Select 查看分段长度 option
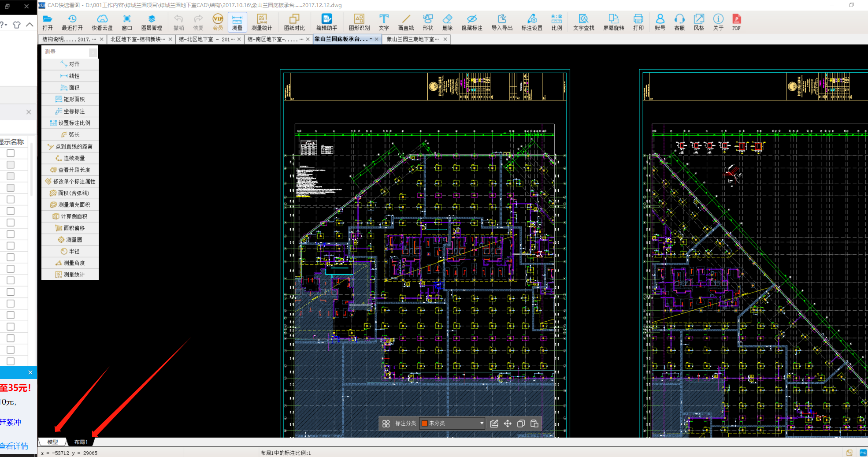The height and width of the screenshot is (457, 868). click(x=70, y=170)
